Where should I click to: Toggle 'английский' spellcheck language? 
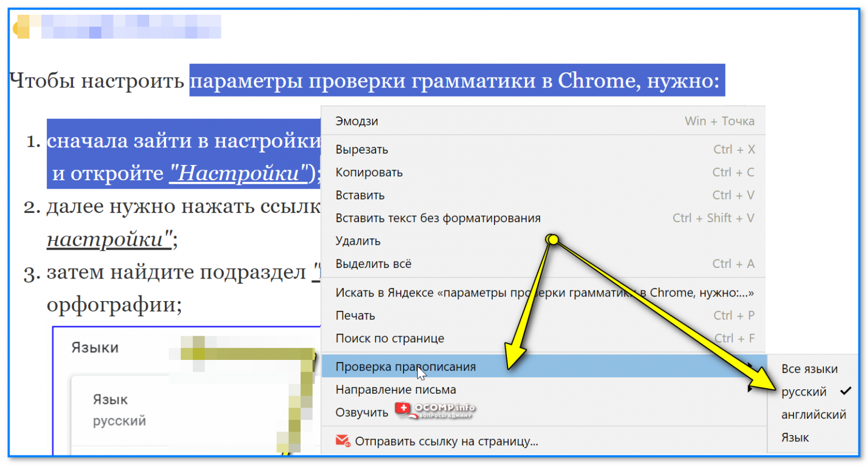(813, 415)
